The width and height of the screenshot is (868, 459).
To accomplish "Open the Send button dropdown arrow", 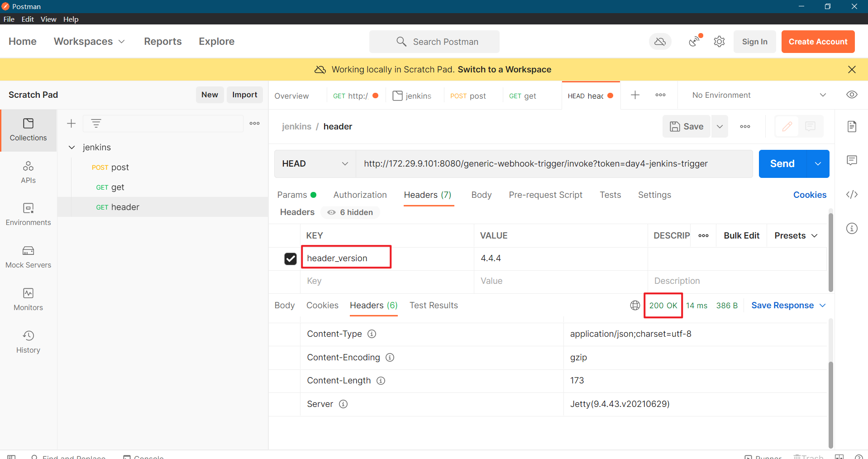I will [x=818, y=164].
